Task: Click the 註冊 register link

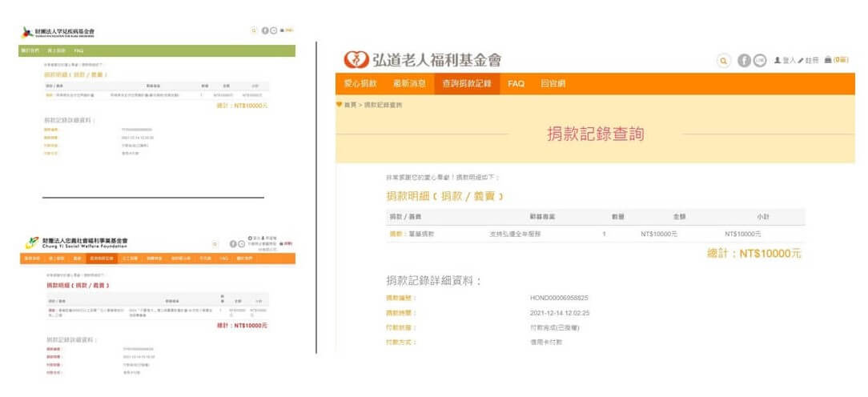Action: click(809, 61)
